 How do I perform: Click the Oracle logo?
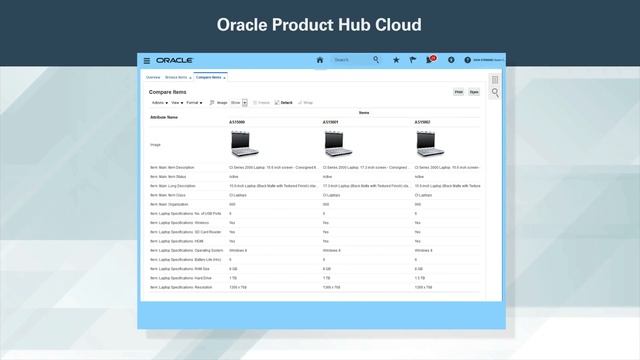tap(174, 60)
